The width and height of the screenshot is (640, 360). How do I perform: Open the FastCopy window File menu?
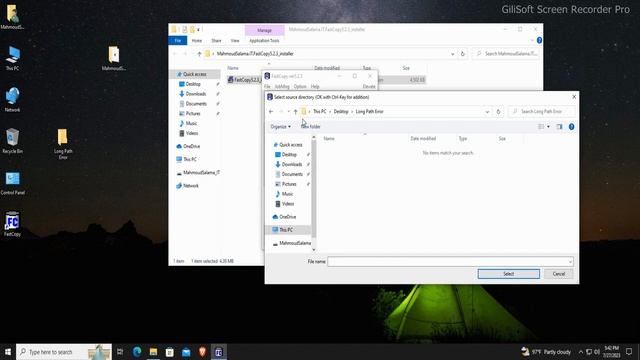(x=267, y=87)
